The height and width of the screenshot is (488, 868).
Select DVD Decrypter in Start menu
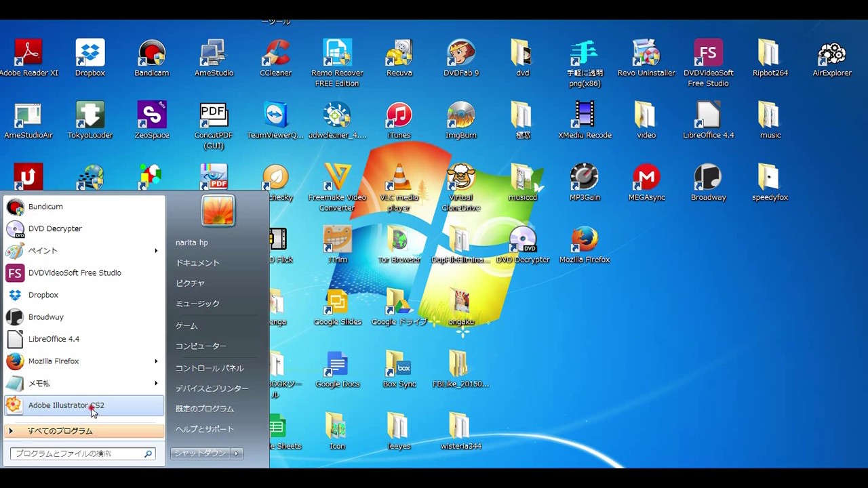pyautogui.click(x=84, y=228)
